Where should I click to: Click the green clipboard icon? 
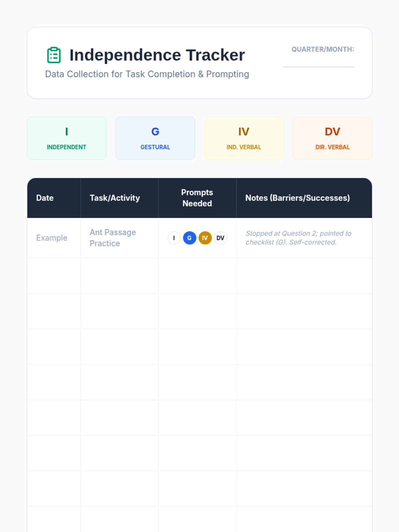(54, 55)
